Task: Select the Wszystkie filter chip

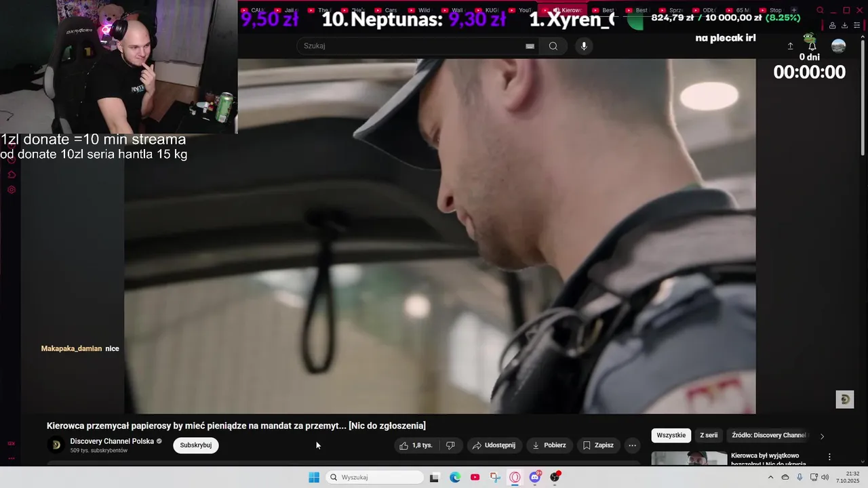Action: click(x=671, y=435)
